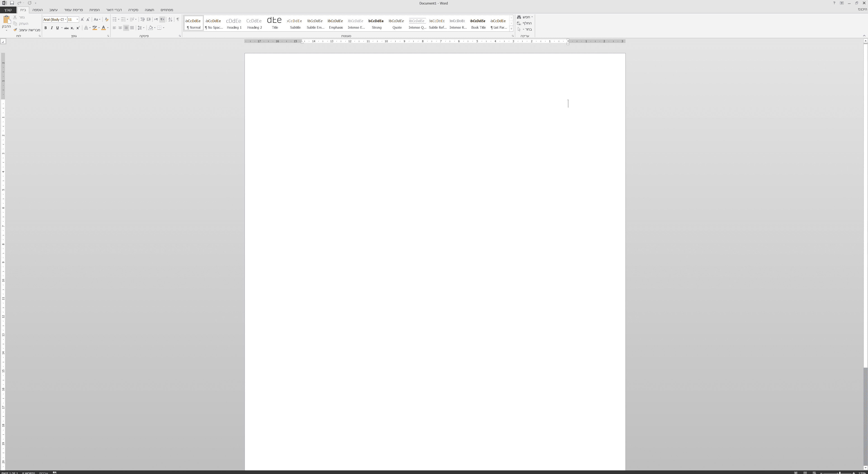Click the Subscript icon
The height and width of the screenshot is (474, 868).
pyautogui.click(x=72, y=28)
